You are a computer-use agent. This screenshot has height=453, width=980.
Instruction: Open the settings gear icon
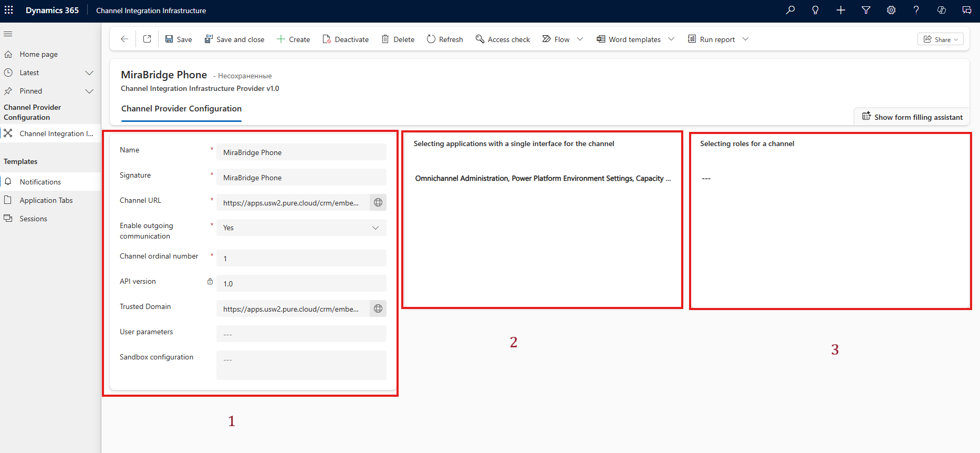(x=891, y=11)
